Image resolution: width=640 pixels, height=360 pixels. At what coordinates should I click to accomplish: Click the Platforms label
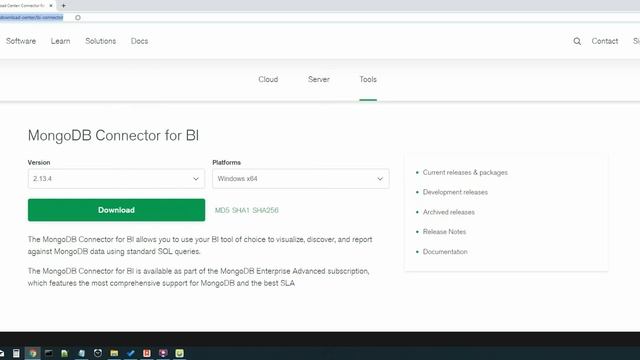tap(227, 162)
